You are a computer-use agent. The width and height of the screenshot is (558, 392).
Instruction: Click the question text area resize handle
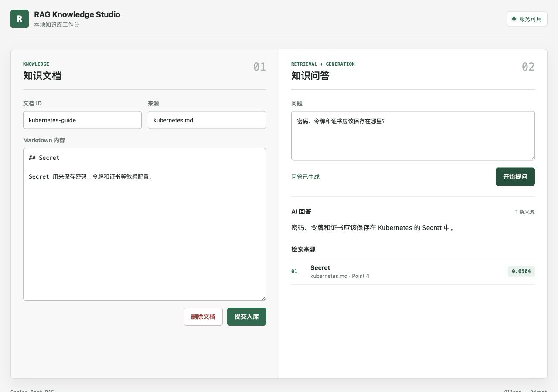tap(532, 157)
